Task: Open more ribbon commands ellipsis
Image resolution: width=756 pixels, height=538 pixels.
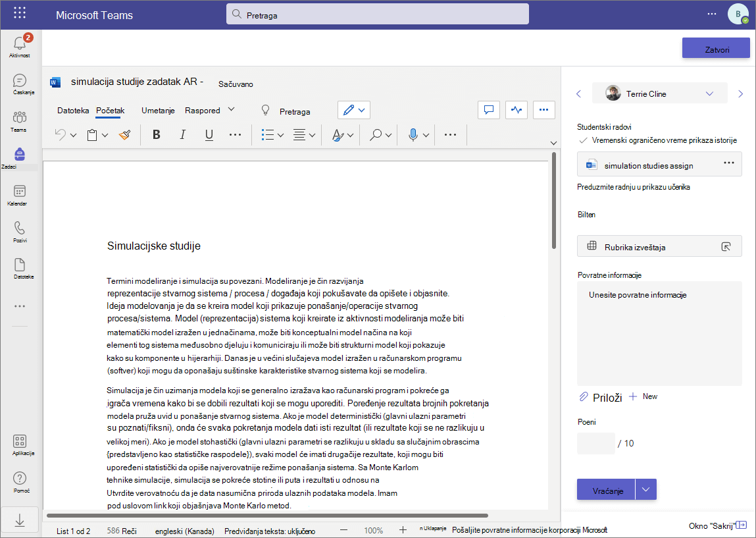Action: pyautogui.click(x=450, y=134)
